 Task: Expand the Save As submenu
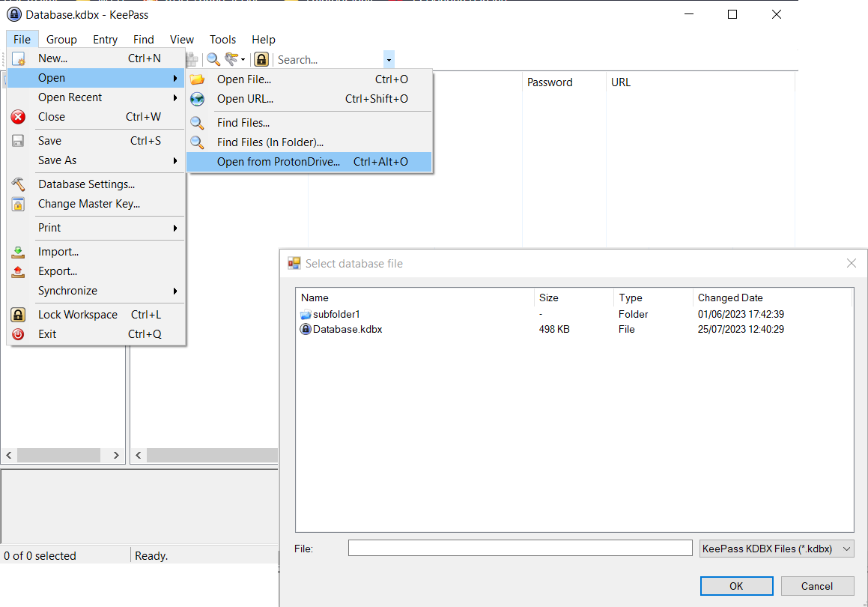(x=96, y=160)
